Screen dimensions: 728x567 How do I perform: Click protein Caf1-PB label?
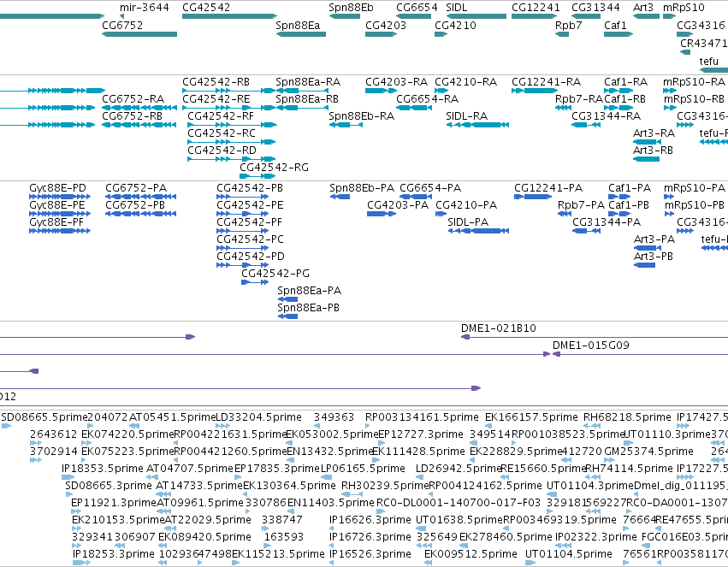630,205
